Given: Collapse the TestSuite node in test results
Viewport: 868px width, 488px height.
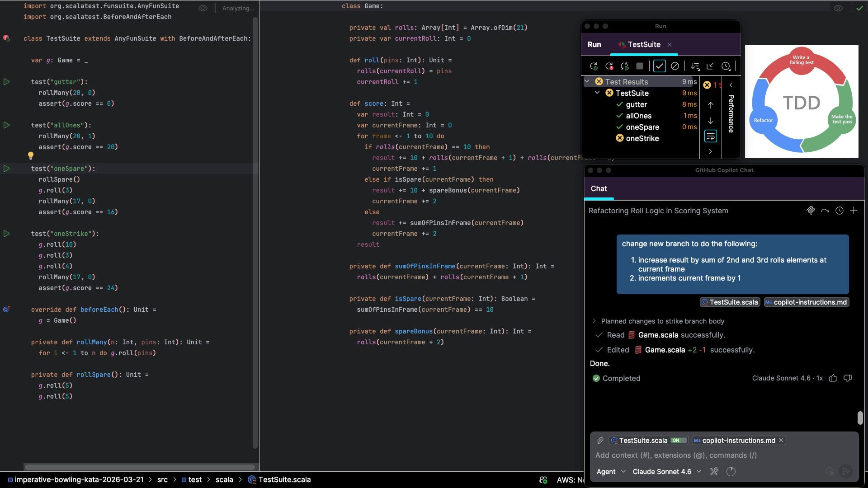Looking at the screenshot, I should pyautogui.click(x=597, y=93).
